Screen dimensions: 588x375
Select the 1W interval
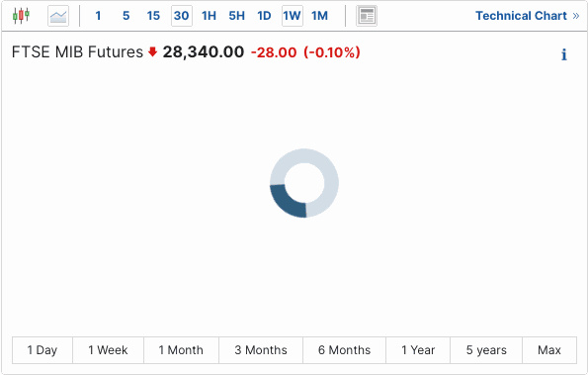293,16
